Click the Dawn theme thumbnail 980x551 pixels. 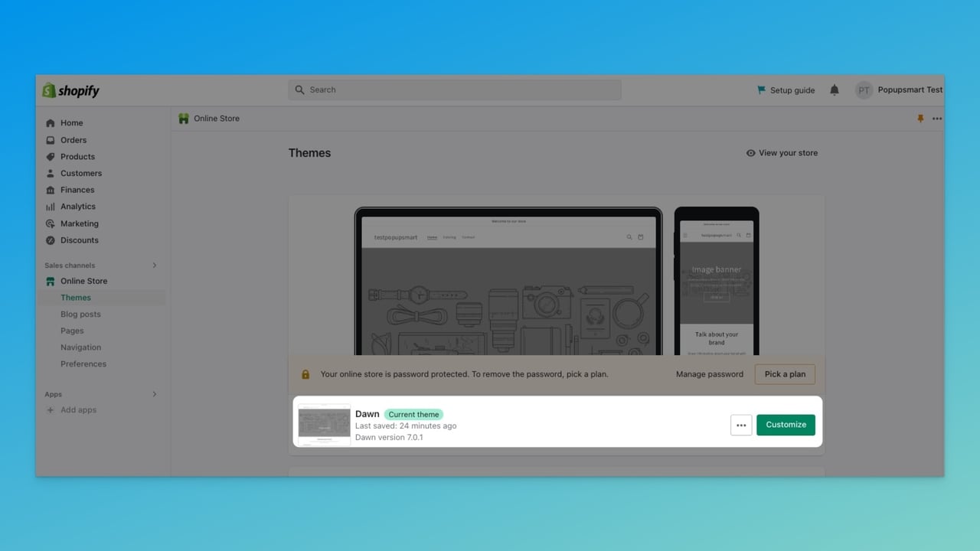point(324,425)
